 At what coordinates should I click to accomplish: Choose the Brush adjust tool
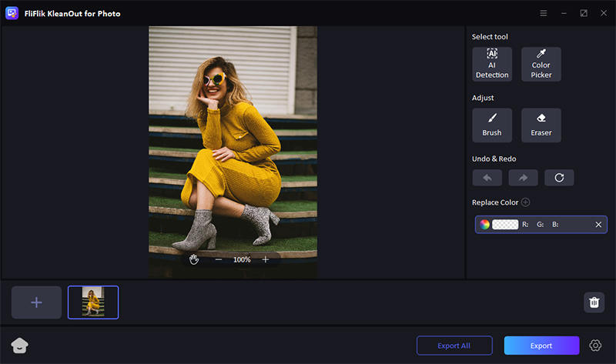point(492,125)
